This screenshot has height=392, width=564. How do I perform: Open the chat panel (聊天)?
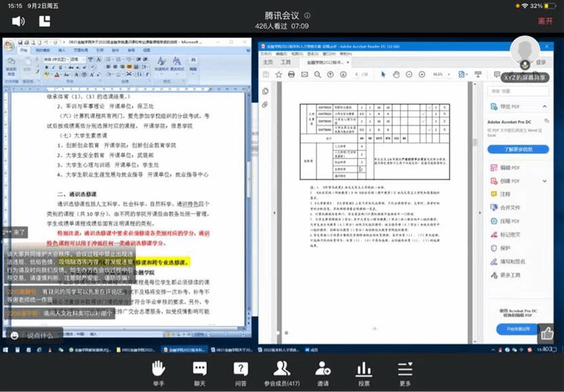(x=199, y=372)
